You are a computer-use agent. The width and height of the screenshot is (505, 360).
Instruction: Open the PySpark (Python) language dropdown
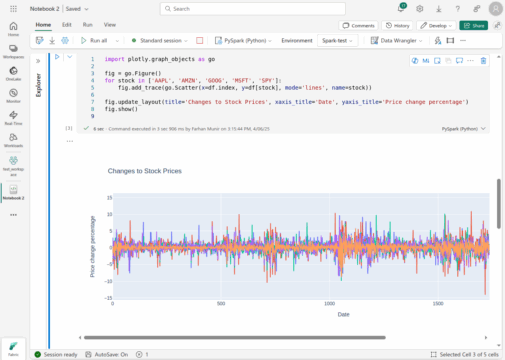click(243, 41)
